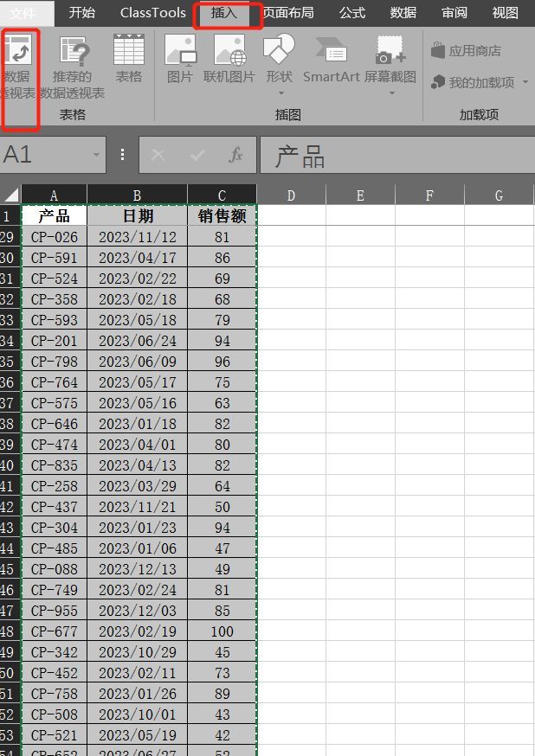Switch to the Home (开始) tab
Image resolution: width=535 pixels, height=756 pixels.
82,12
